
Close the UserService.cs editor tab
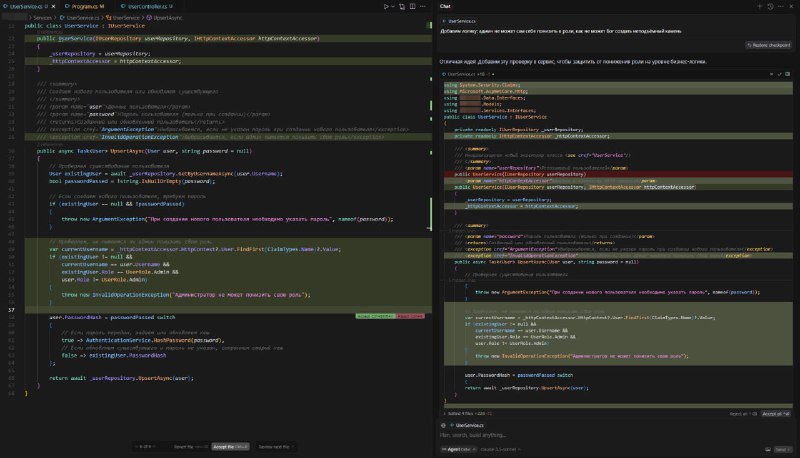54,7
